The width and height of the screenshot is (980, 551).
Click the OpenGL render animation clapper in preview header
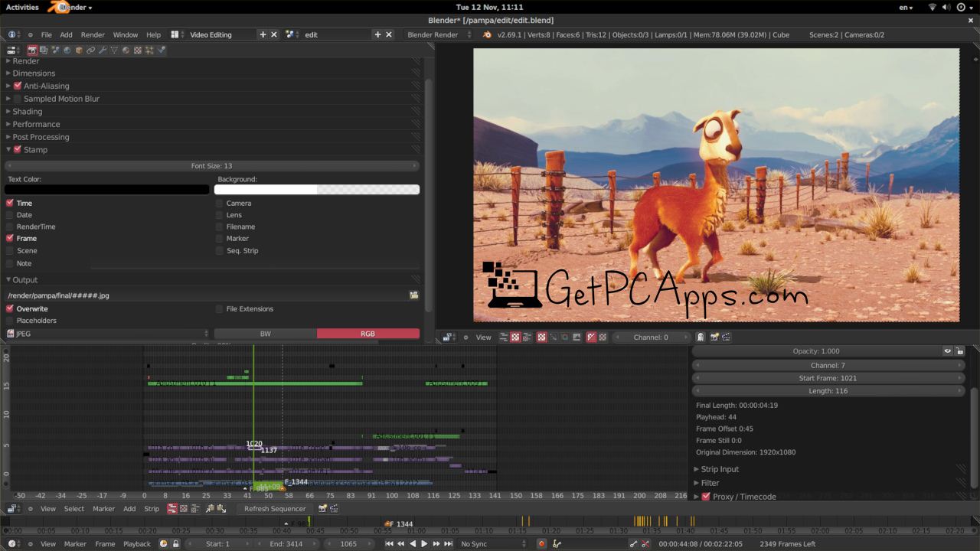tap(726, 337)
